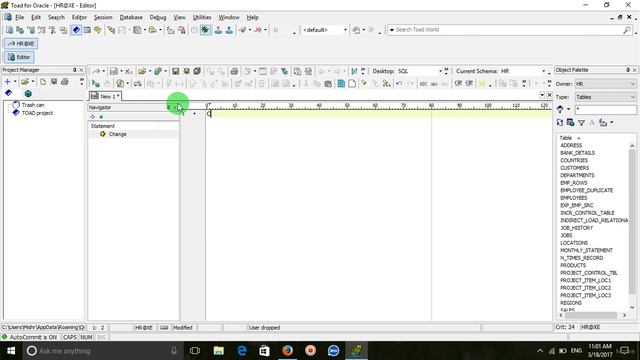Screen dimensions: 640x360
Task: Open File Explorer from the taskbar
Action: tap(219, 351)
